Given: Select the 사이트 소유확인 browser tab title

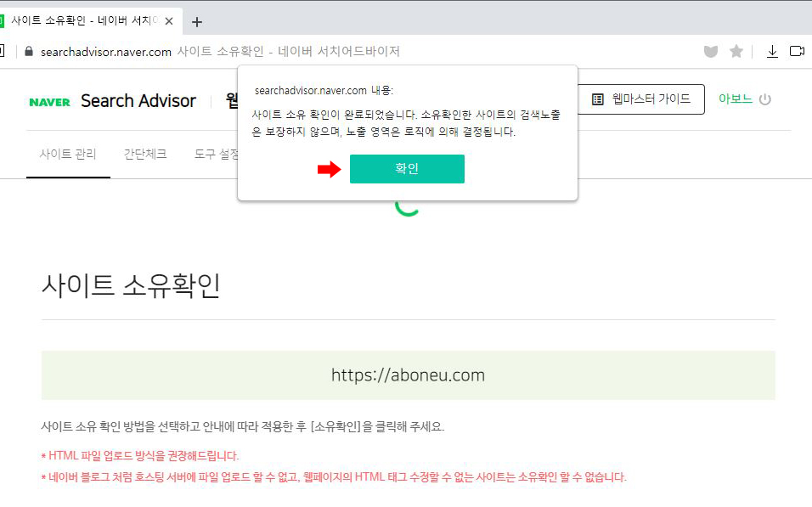Looking at the screenshot, I should (x=84, y=20).
